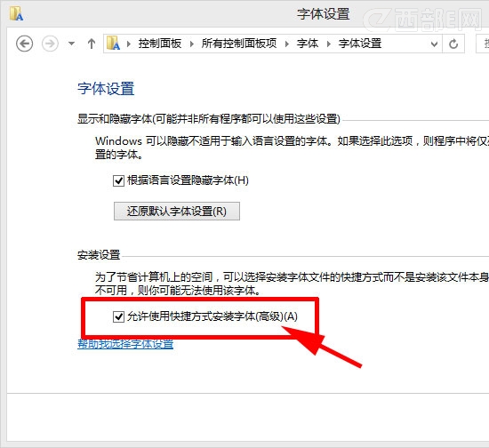
Task: Open the recent locations dropdown arrow
Action: pos(71,44)
